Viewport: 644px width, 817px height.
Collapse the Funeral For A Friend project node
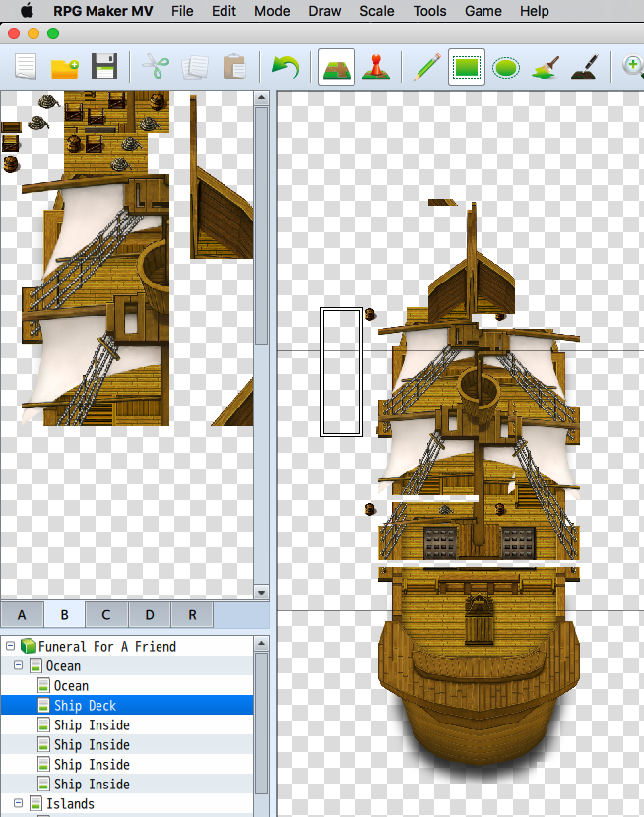pyautogui.click(x=10, y=646)
